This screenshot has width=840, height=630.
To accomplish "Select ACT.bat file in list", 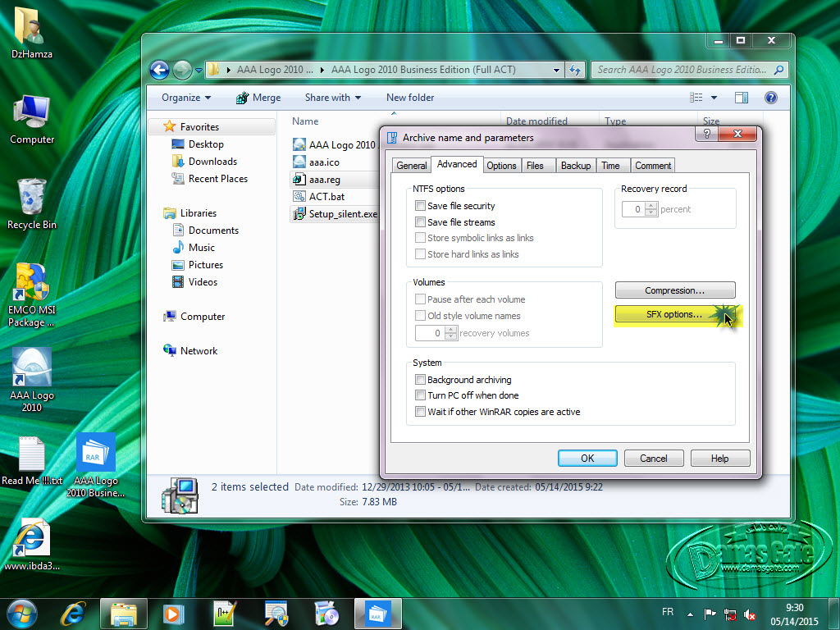I will point(326,197).
